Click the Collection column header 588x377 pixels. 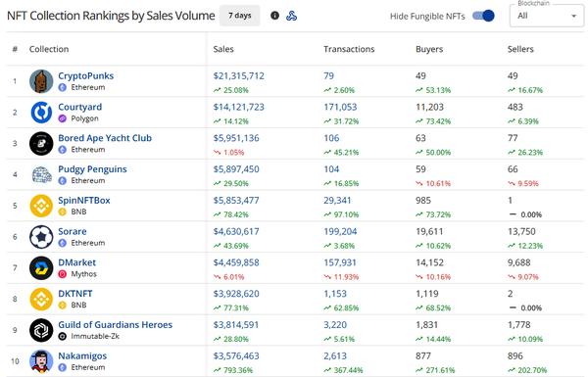49,49
